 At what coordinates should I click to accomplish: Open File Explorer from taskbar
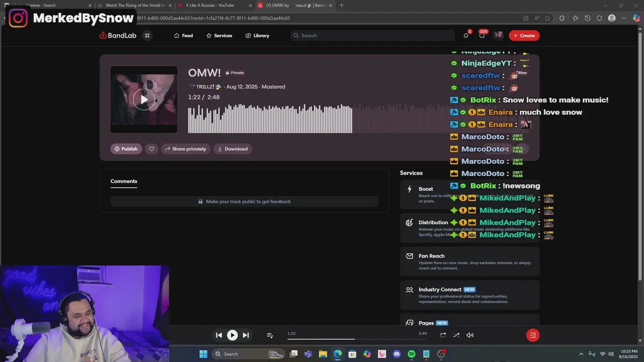[x=323, y=354]
